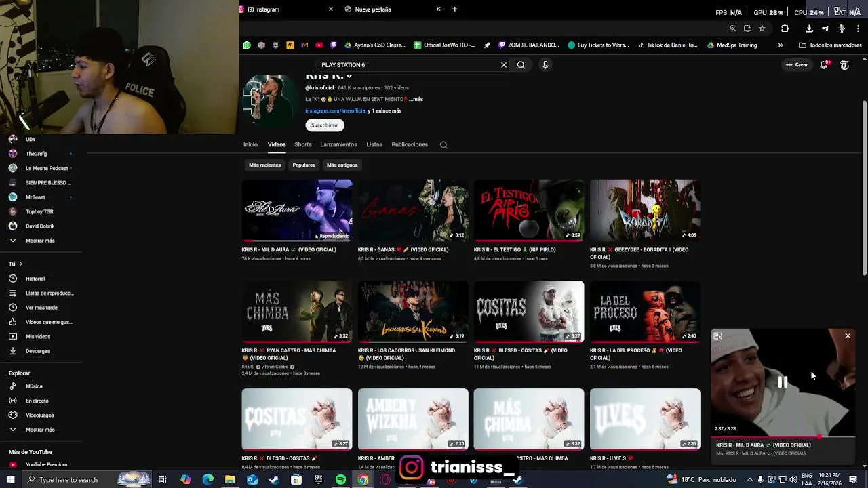Open the Aydan's CoD Classe... bookmark
868x488 pixels.
tap(375, 45)
